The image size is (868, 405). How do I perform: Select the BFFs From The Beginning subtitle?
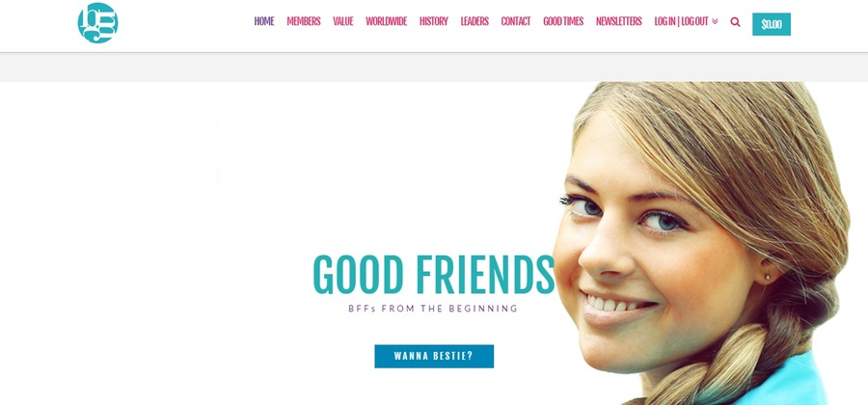point(433,309)
